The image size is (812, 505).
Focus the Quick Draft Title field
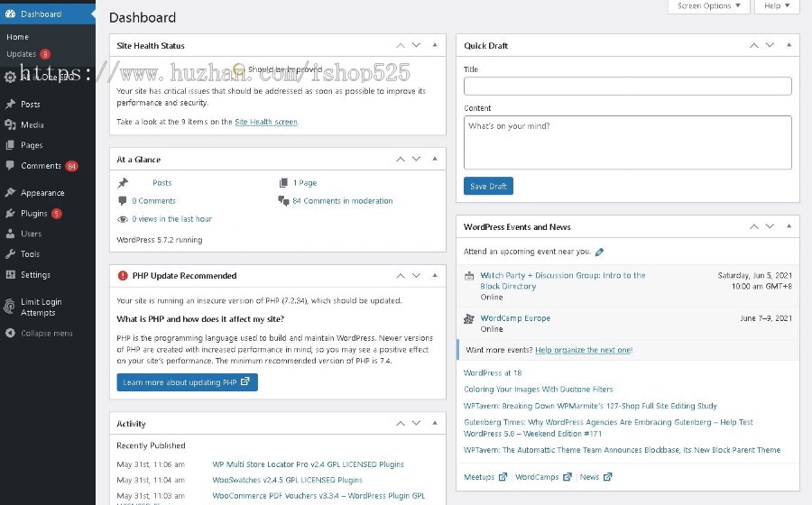(628, 86)
